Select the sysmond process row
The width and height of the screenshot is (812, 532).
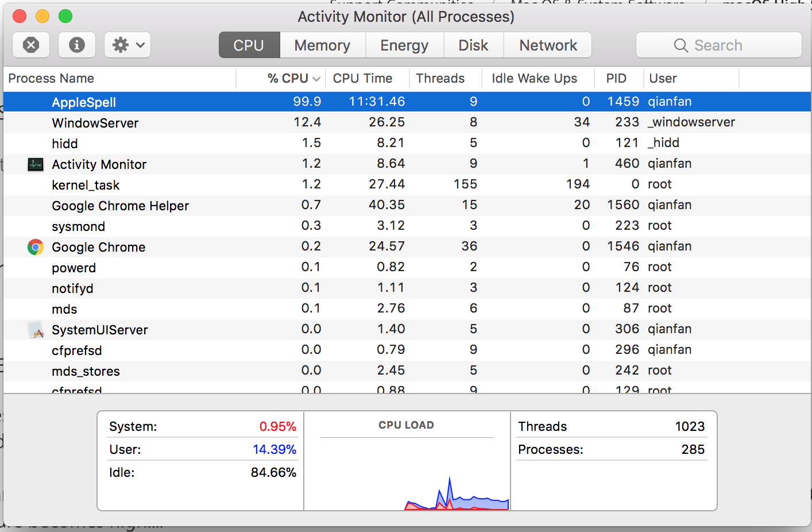407,226
